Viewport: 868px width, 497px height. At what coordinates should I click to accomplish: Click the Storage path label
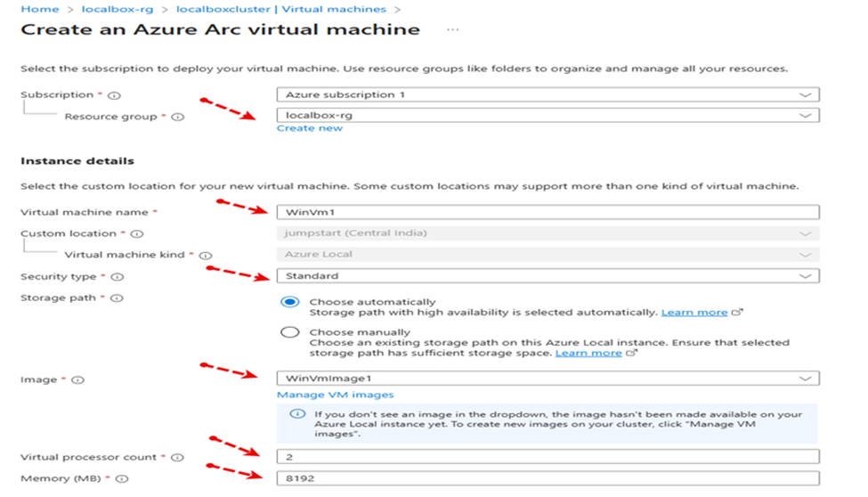58,298
